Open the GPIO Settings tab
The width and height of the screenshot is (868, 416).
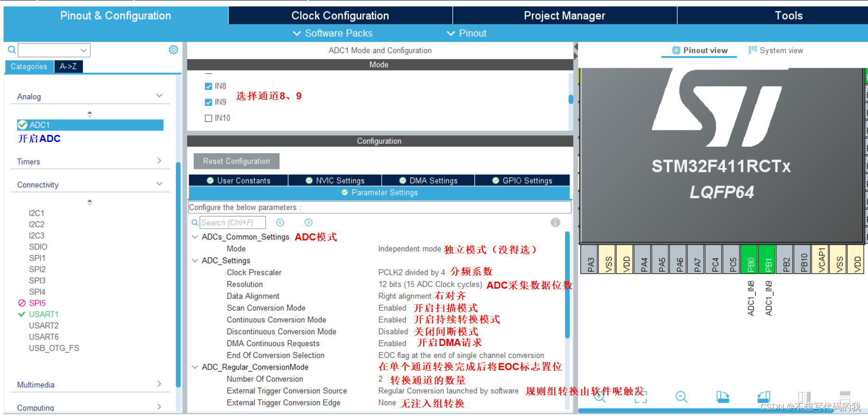[x=522, y=180]
